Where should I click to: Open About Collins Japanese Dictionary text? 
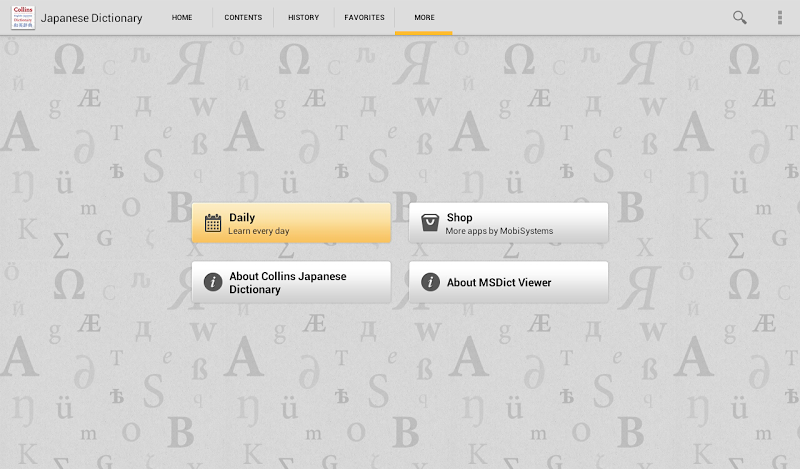pyautogui.click(x=288, y=283)
